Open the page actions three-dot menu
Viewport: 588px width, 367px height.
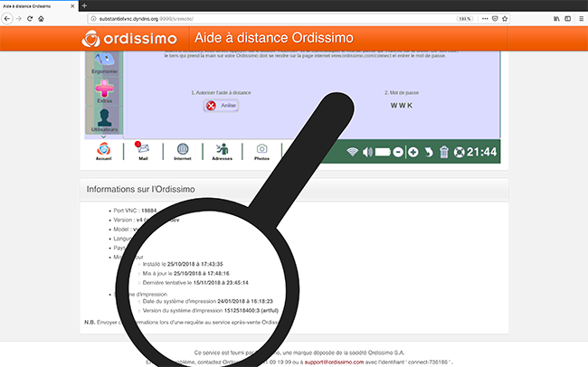[x=485, y=19]
